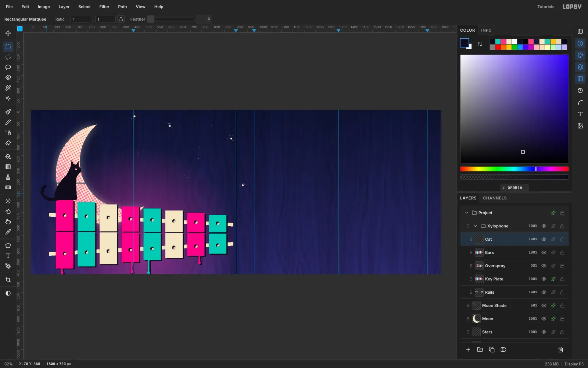Adjust the hue slider
This screenshot has width=588, height=368.
click(514, 169)
